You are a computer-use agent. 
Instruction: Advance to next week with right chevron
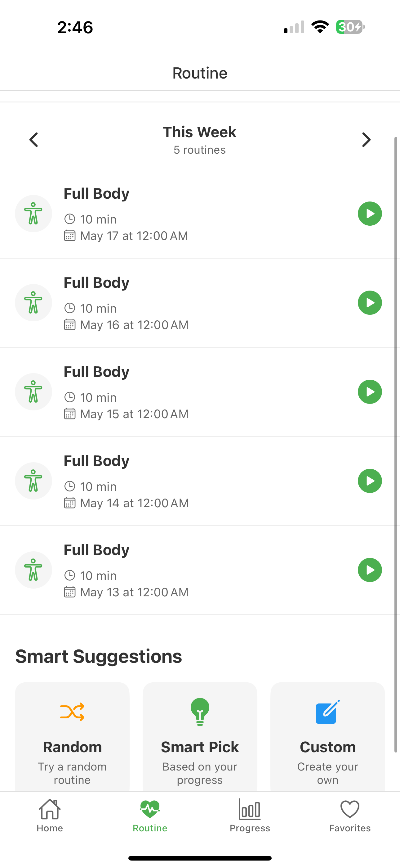point(366,139)
